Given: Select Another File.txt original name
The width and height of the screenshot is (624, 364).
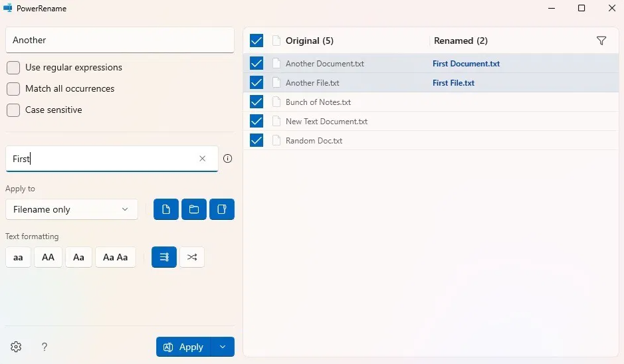Looking at the screenshot, I should tap(312, 83).
